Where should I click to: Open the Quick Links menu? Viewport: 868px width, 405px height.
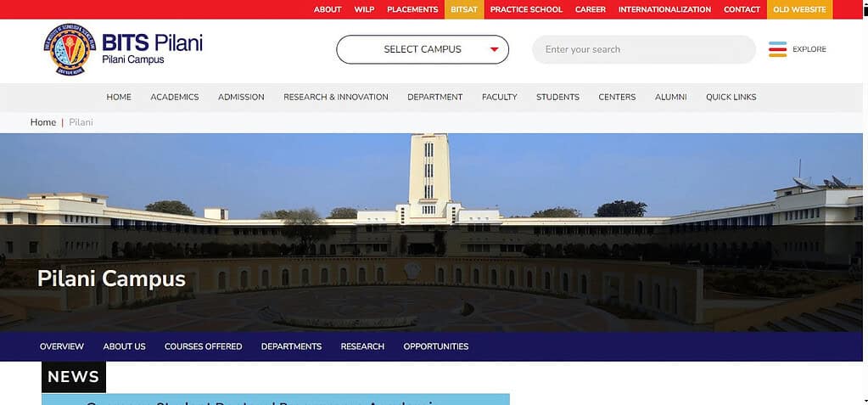(731, 97)
